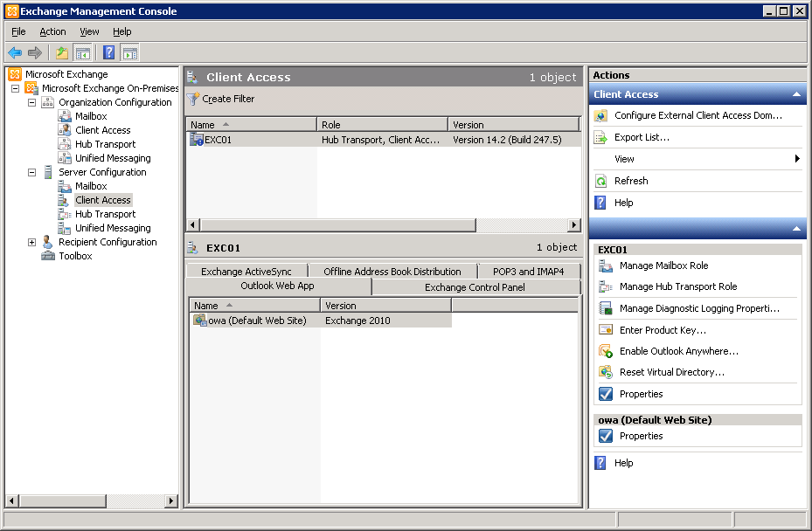This screenshot has width=812, height=531.
Task: Collapse Microsoft Exchange On-Premises tree node
Action: point(16,88)
